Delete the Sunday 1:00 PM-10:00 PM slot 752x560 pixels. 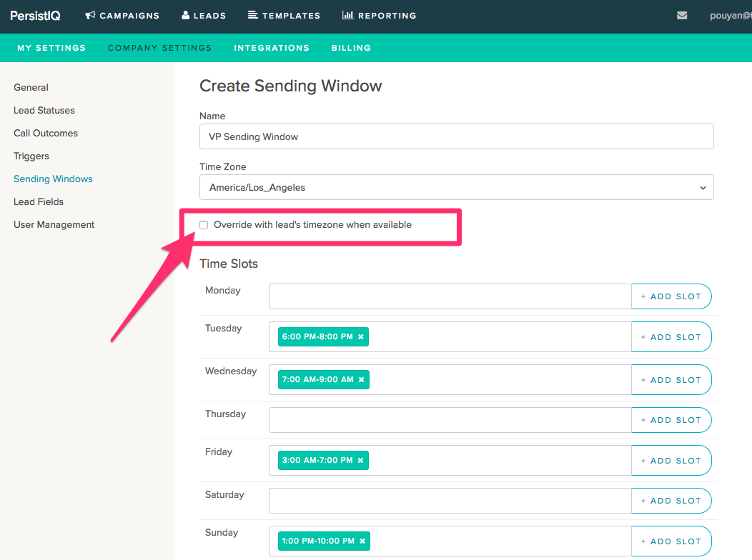362,541
